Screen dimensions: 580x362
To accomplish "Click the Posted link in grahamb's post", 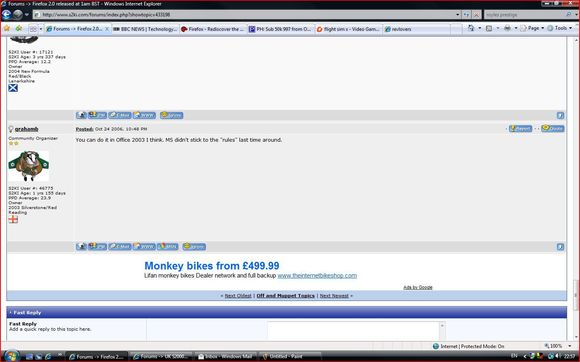I will click(84, 129).
